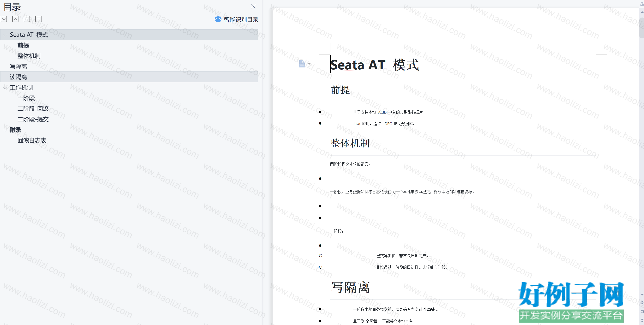Click the vertical scrollbar down arrow
This screenshot has width=644, height=325.
pos(642,295)
